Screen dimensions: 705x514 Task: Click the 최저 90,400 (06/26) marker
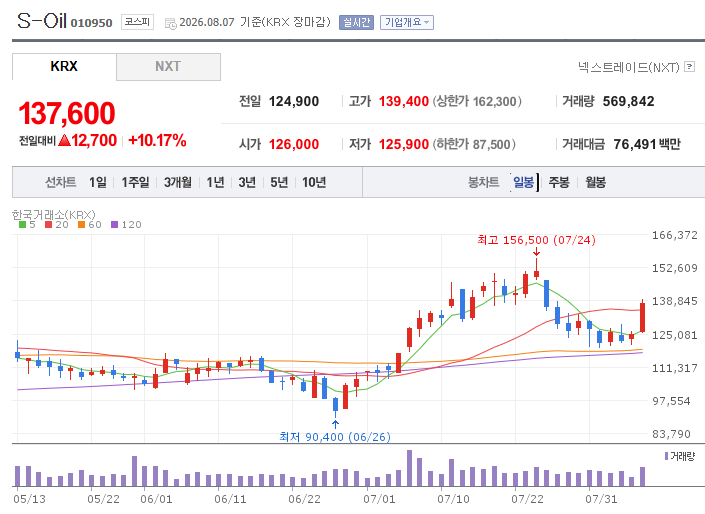coord(335,437)
